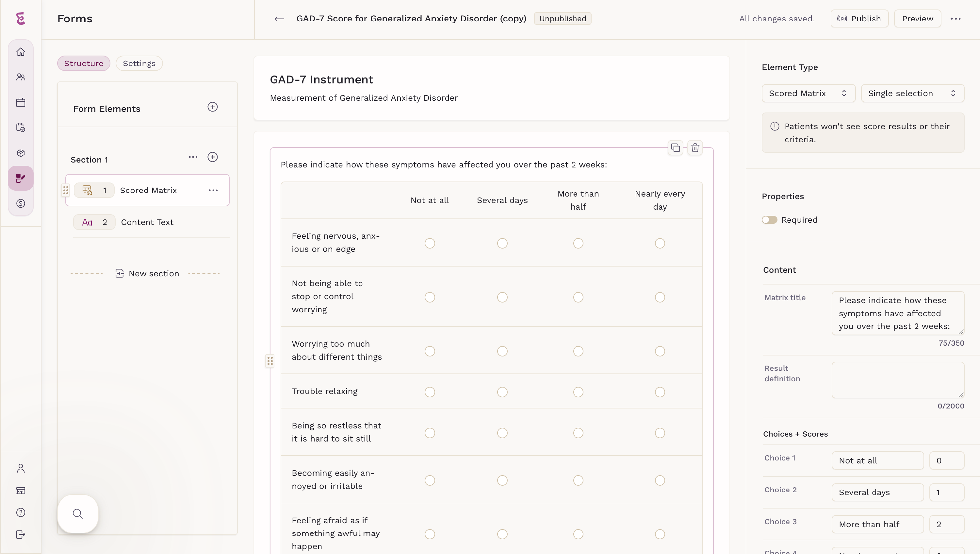Open the calendar icon in the sidebar
The height and width of the screenshot is (554, 980).
pyautogui.click(x=21, y=102)
